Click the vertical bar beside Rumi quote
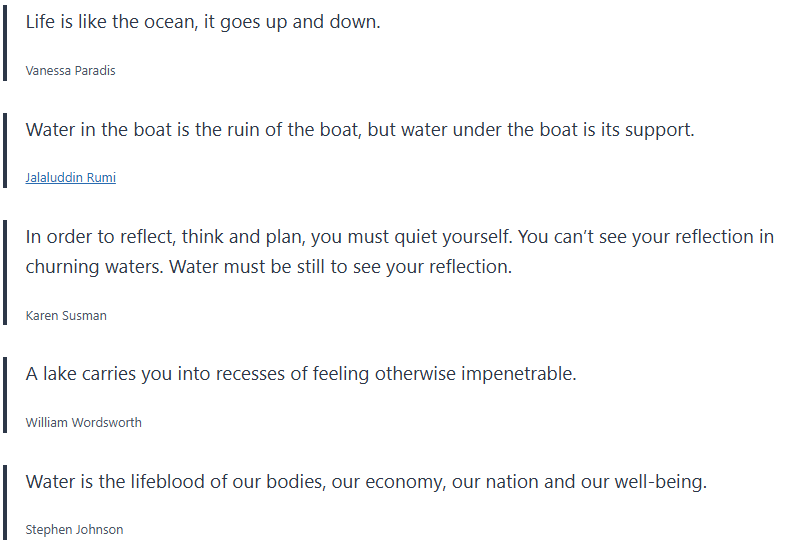 5,150
